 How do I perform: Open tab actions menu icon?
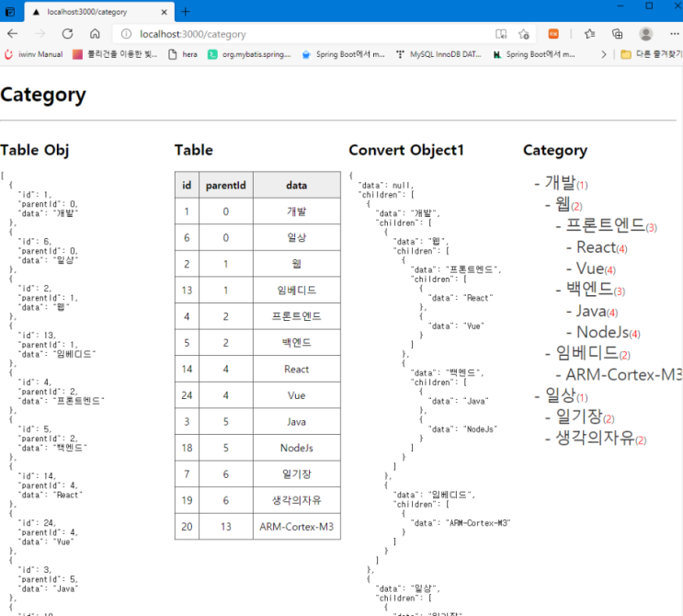9,12
